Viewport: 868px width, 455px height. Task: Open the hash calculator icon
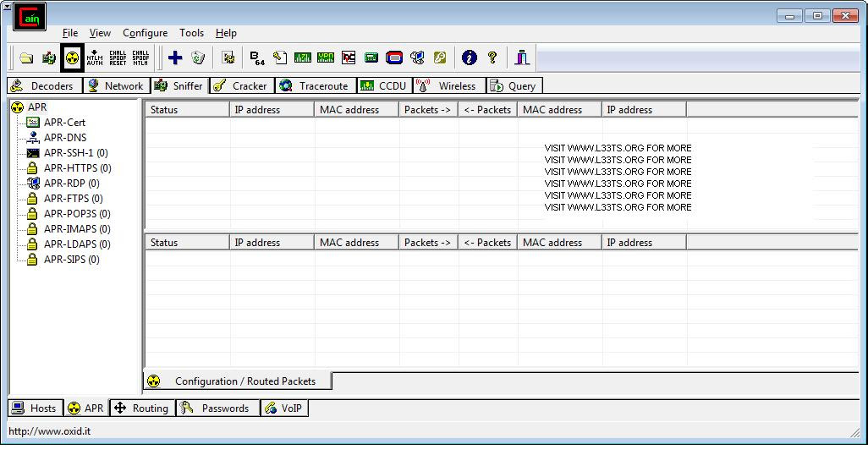(371, 58)
